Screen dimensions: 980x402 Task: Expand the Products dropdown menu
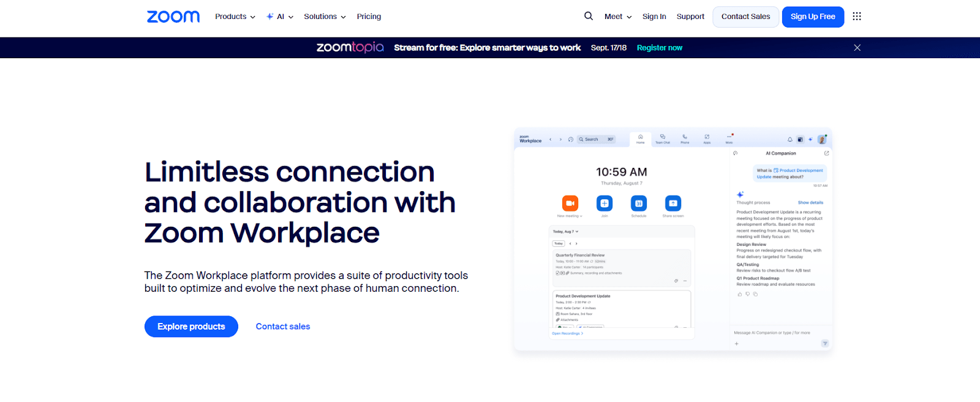(235, 17)
